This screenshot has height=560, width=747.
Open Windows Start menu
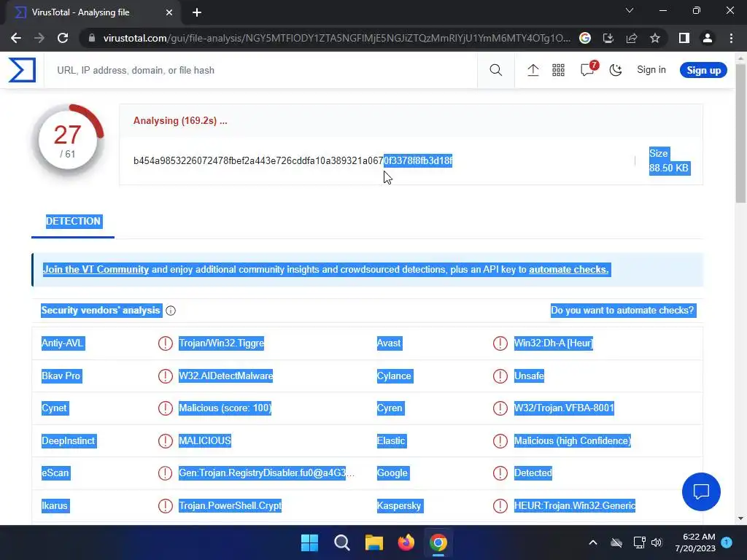[309, 542]
